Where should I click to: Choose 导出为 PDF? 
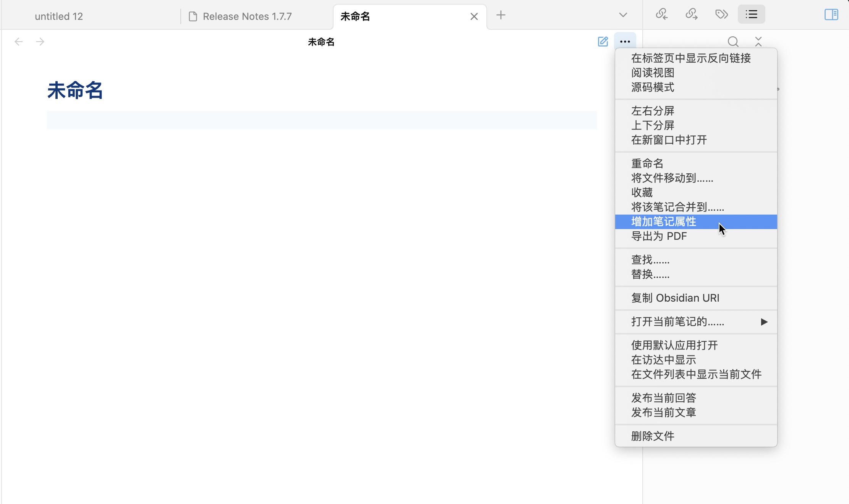point(659,236)
